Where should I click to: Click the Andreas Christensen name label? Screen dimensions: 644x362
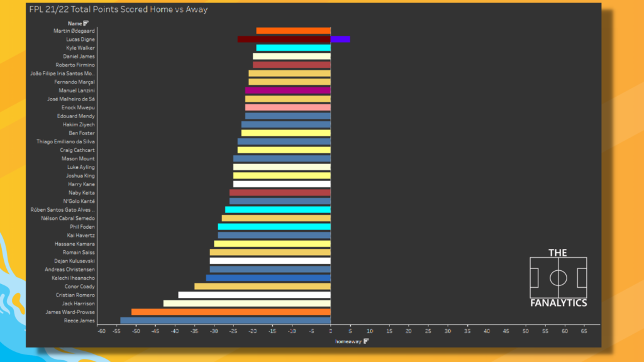pos(70,270)
